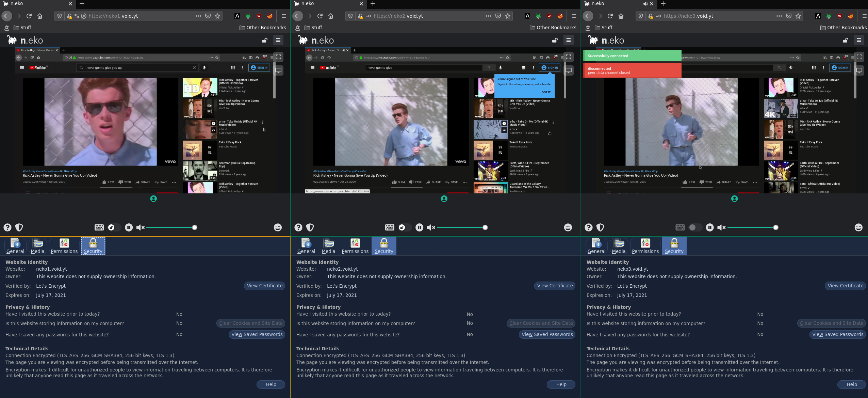
Task: Click the keyboard icon in neko1 player bar
Action: 99,227
